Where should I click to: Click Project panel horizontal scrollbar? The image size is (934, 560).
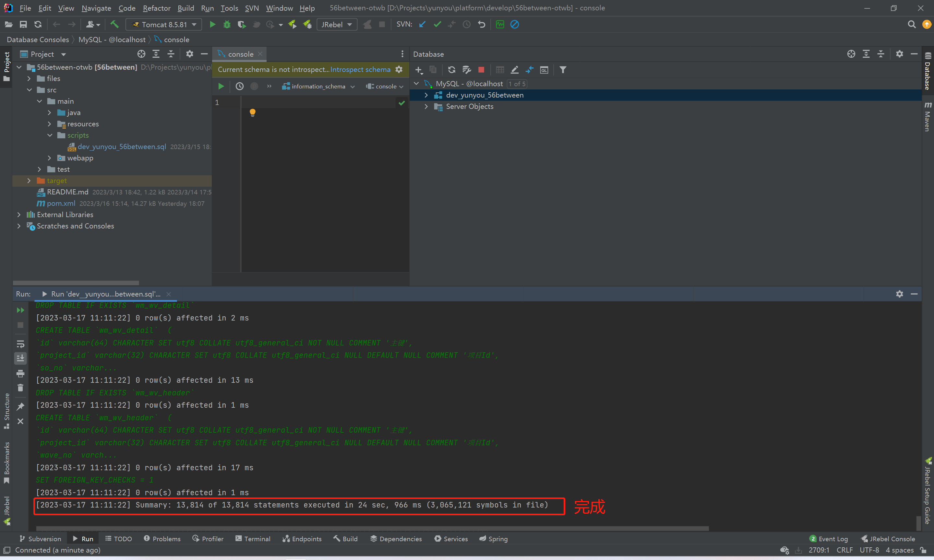point(76,283)
